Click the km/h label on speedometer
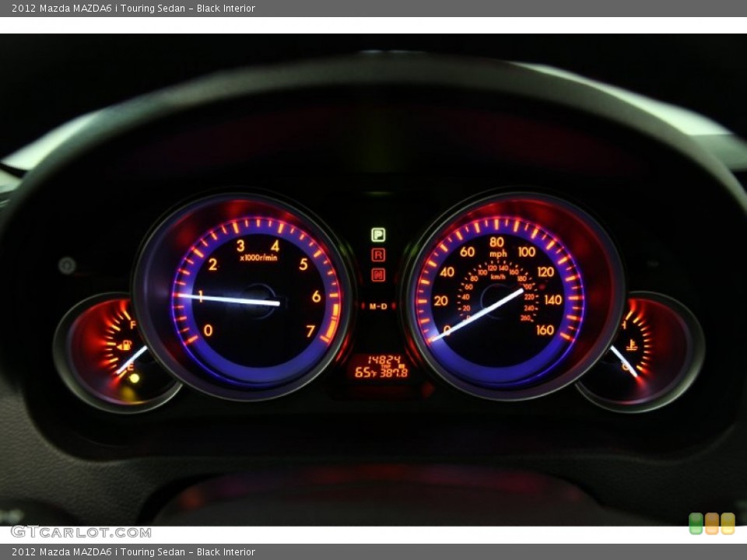The width and height of the screenshot is (747, 560). click(498, 277)
